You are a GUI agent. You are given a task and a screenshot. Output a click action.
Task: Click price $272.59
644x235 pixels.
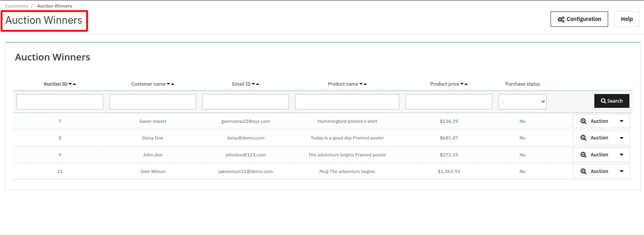tap(449, 155)
